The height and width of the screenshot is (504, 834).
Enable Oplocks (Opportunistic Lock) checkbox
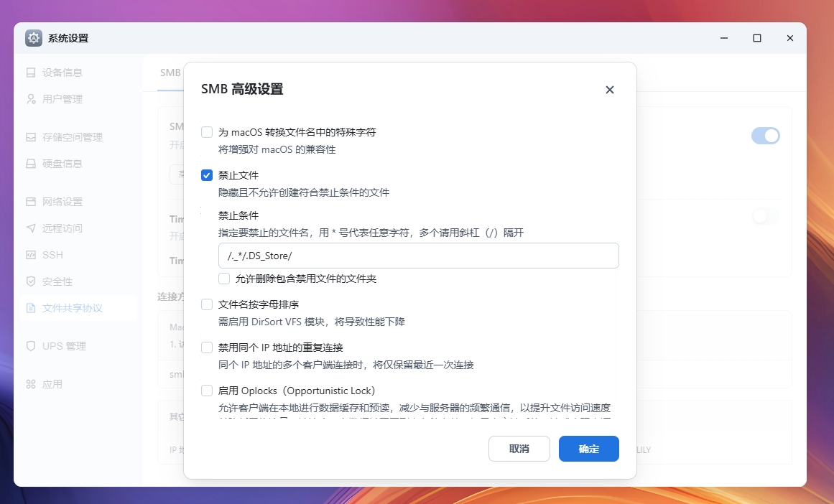click(x=207, y=391)
